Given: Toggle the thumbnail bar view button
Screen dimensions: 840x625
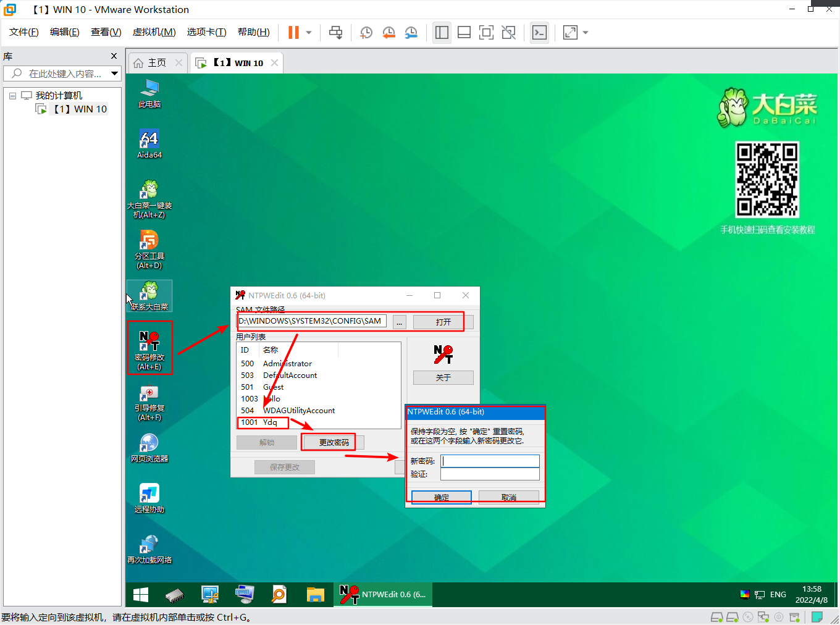Looking at the screenshot, I should pos(464,32).
